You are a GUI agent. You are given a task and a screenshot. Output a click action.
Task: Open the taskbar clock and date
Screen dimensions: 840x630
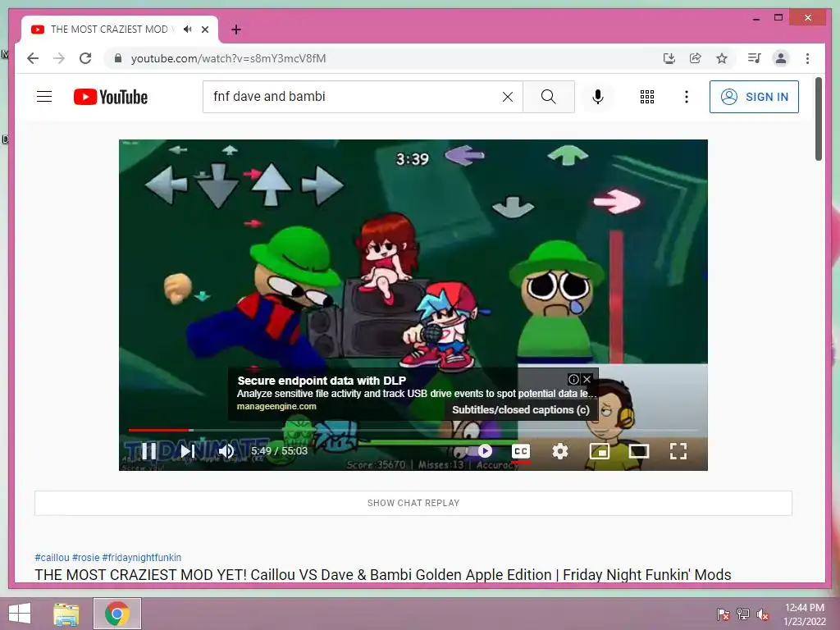tap(805, 614)
